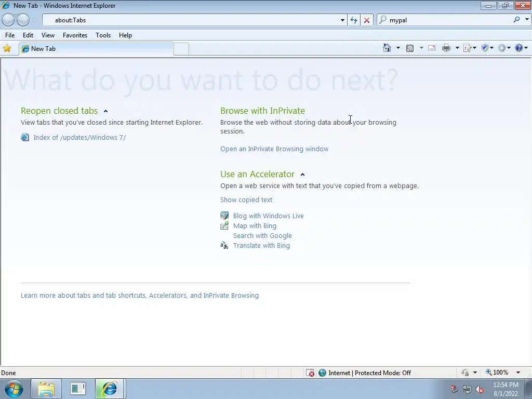
Task: Open the Edit menu
Action: tap(28, 35)
